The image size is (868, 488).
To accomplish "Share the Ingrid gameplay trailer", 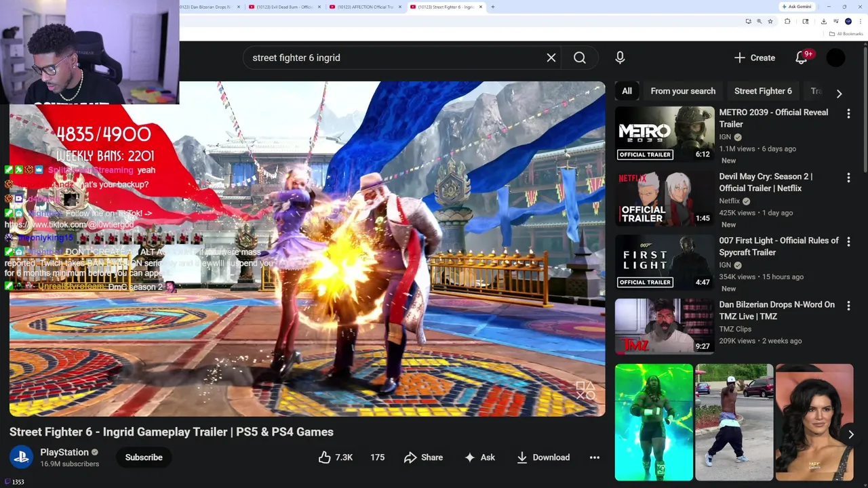I will pos(423,457).
